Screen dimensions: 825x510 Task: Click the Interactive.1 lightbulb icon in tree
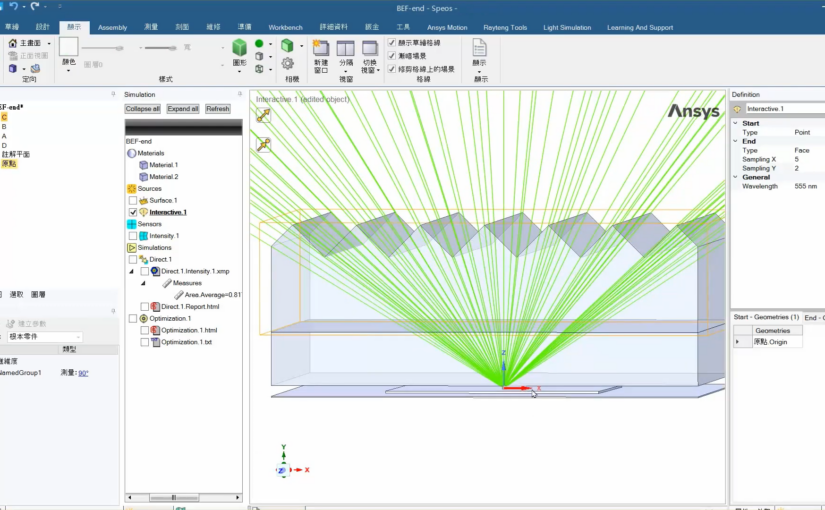coord(143,212)
